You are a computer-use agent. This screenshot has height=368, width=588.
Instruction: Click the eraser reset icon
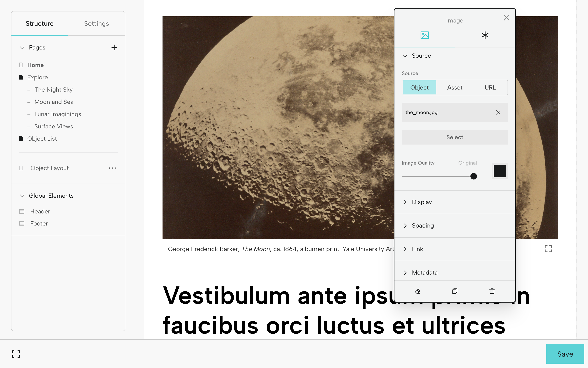[x=418, y=291]
